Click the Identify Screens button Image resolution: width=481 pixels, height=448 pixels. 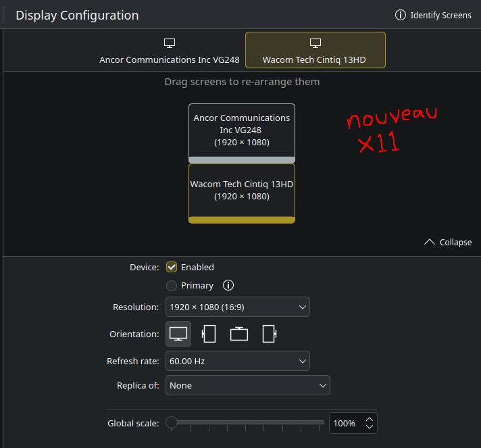tap(433, 15)
